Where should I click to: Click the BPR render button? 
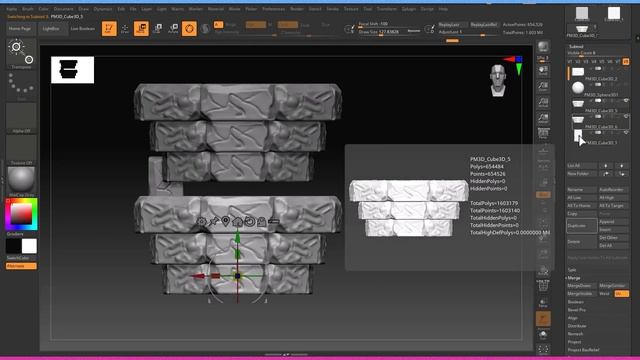tap(543, 47)
